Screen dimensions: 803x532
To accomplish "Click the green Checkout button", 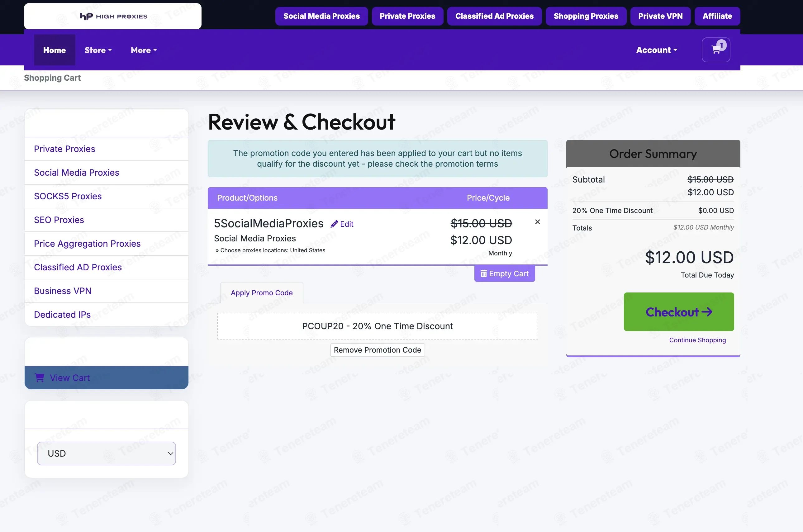I will [678, 312].
